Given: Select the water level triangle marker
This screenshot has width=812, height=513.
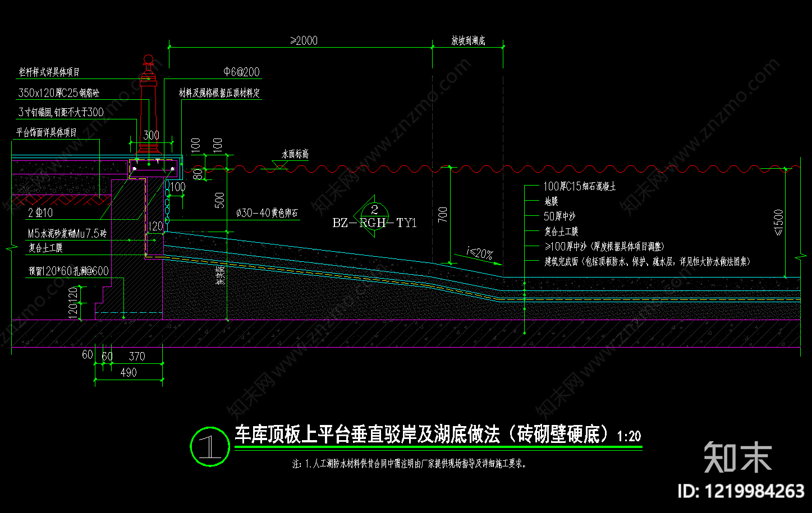Looking at the screenshot, I should coord(279,164).
